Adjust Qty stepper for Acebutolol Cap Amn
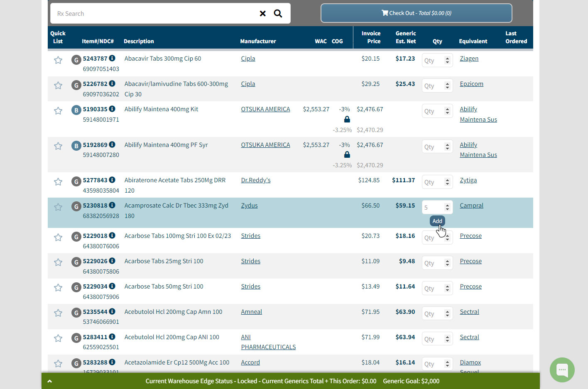This screenshot has width=588, height=389. pos(447,314)
